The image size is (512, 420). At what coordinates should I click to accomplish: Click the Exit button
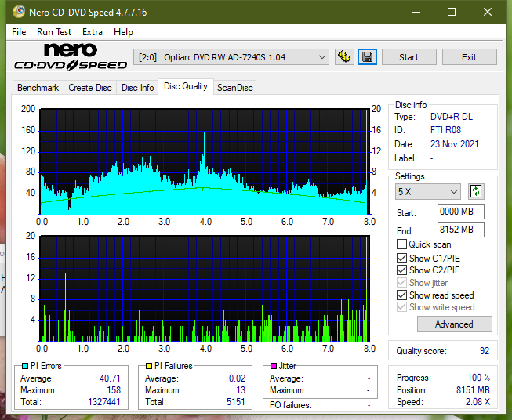pos(469,57)
